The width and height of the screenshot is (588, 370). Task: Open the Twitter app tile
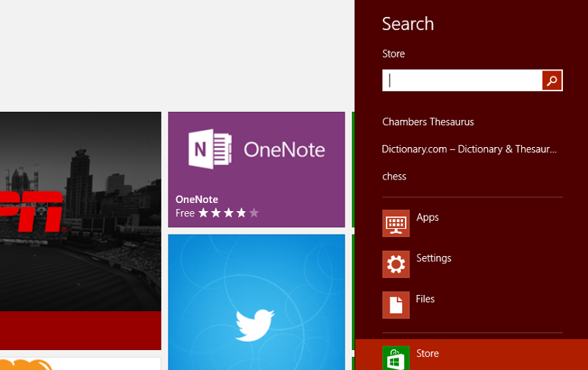point(257,302)
